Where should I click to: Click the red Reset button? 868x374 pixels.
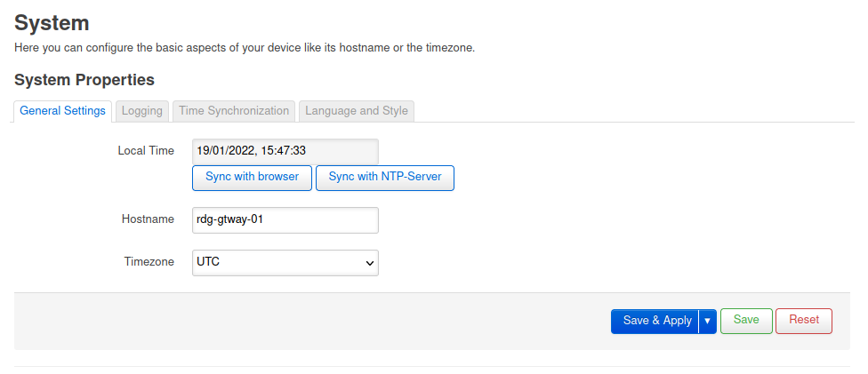pyautogui.click(x=804, y=321)
